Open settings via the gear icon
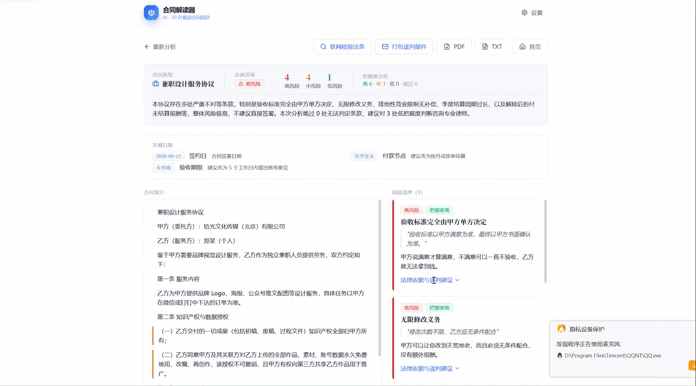 (524, 12)
